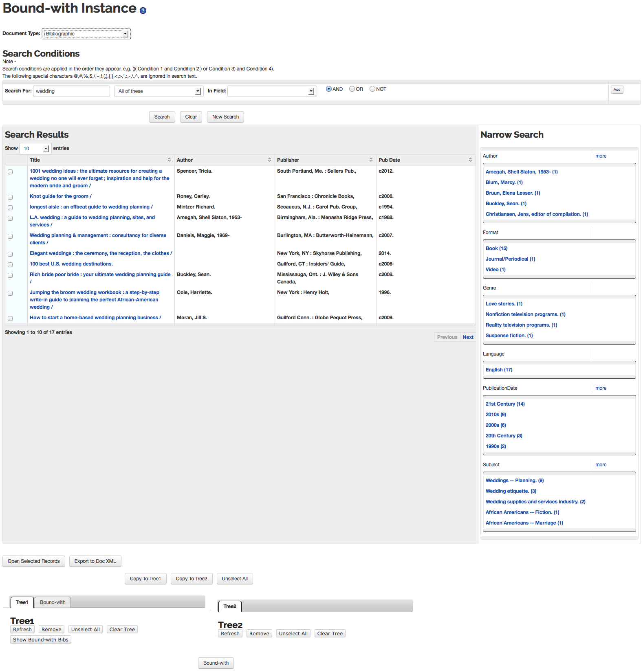Select the OR radio button
The height and width of the screenshot is (672, 643).
[352, 89]
